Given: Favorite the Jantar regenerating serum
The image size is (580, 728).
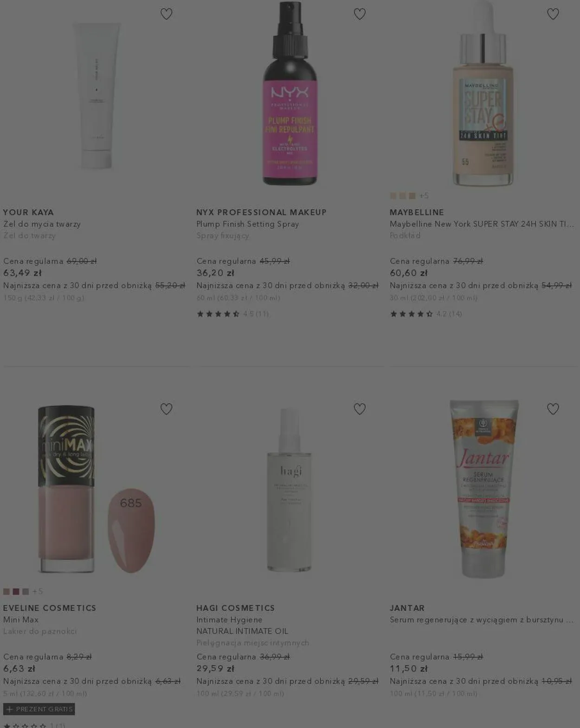Looking at the screenshot, I should pos(553,409).
